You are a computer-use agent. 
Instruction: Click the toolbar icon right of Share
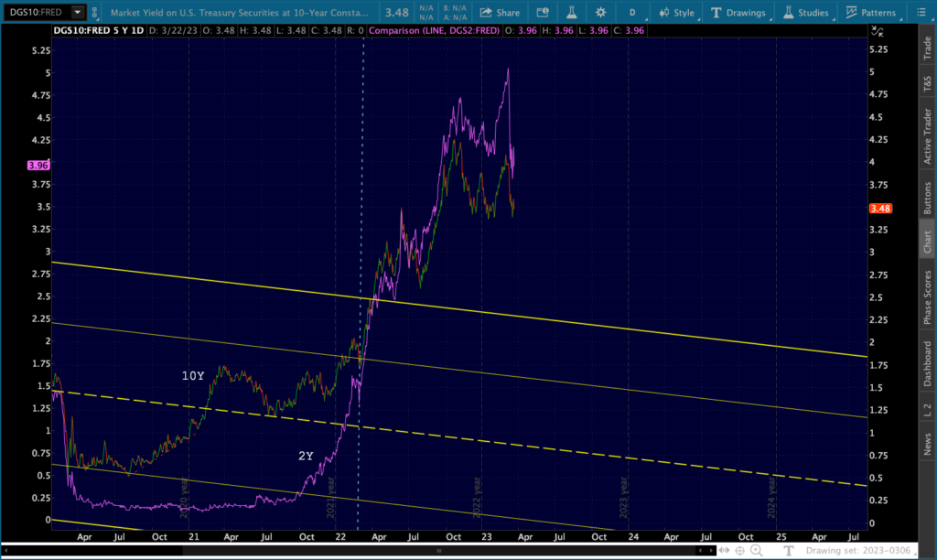point(543,13)
